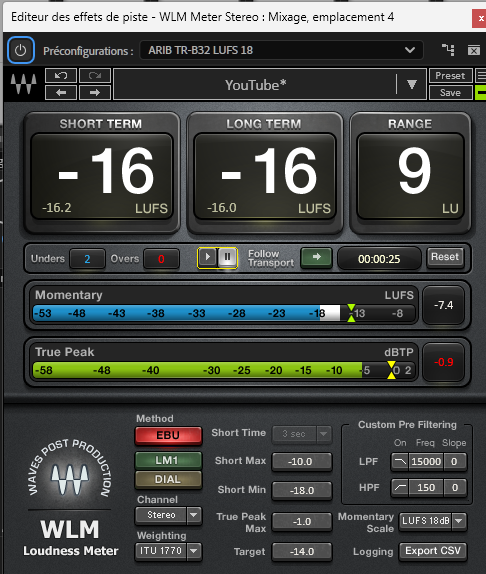Click the yellow marker on True Peak meter
The width and height of the screenshot is (486, 574).
(391, 370)
